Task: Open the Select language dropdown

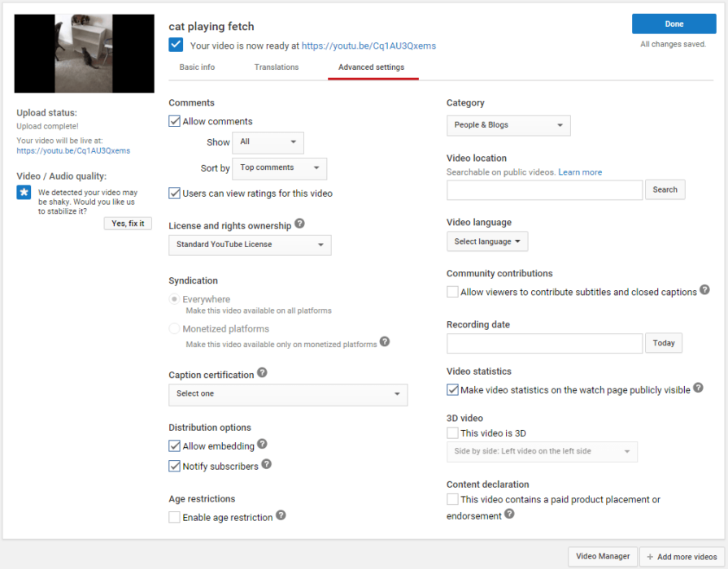Action: pyautogui.click(x=486, y=241)
